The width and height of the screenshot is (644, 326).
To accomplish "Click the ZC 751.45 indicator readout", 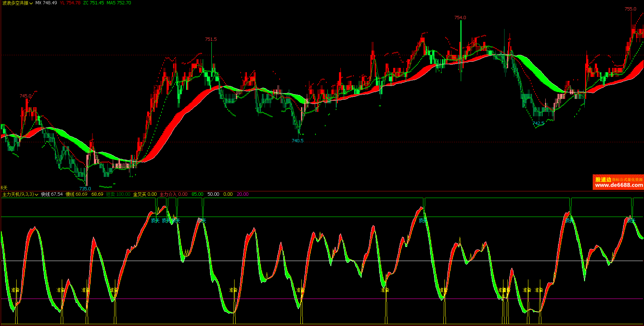I will point(94,3).
